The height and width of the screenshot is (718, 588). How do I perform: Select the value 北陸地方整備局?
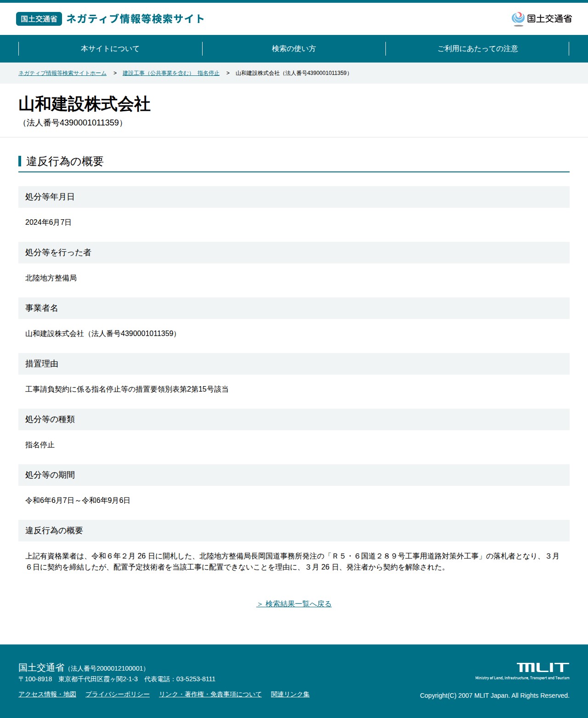click(x=51, y=278)
